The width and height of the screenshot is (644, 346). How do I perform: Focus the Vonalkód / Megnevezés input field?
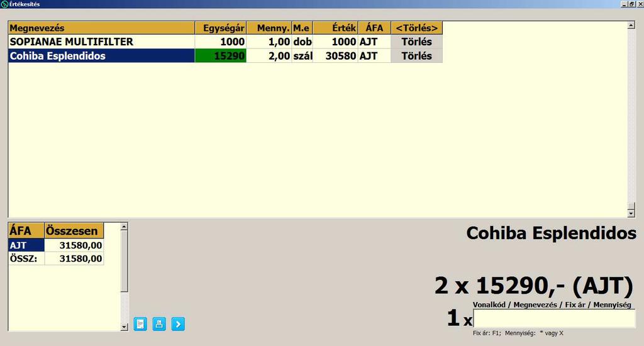[x=554, y=318]
